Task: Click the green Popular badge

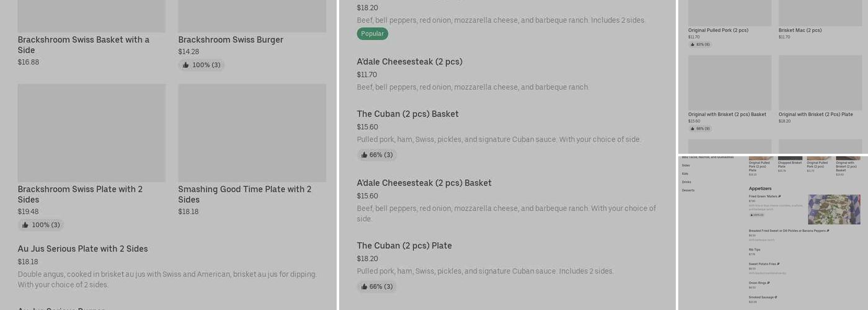Action: 372,33
